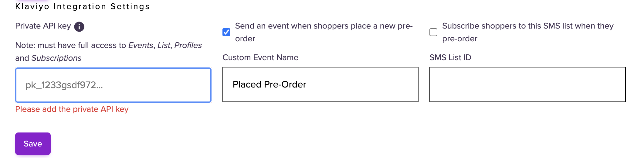
Task: Click the 'SMS List ID' label
Action: (450, 57)
